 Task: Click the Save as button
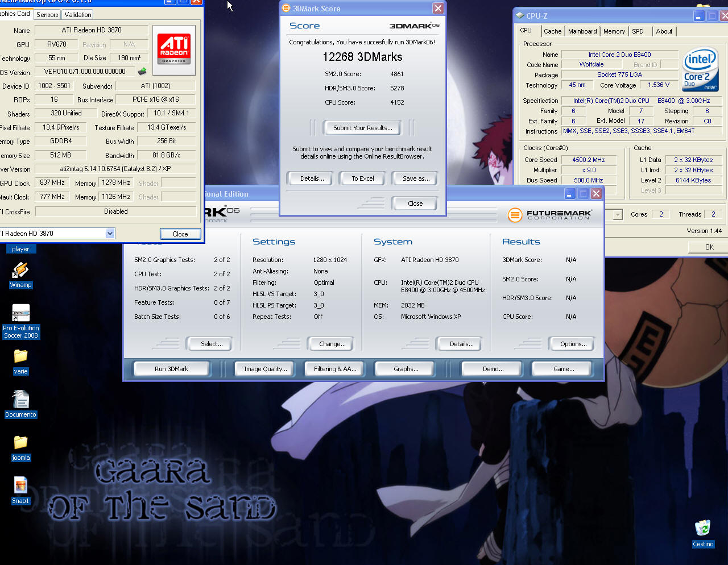point(416,178)
